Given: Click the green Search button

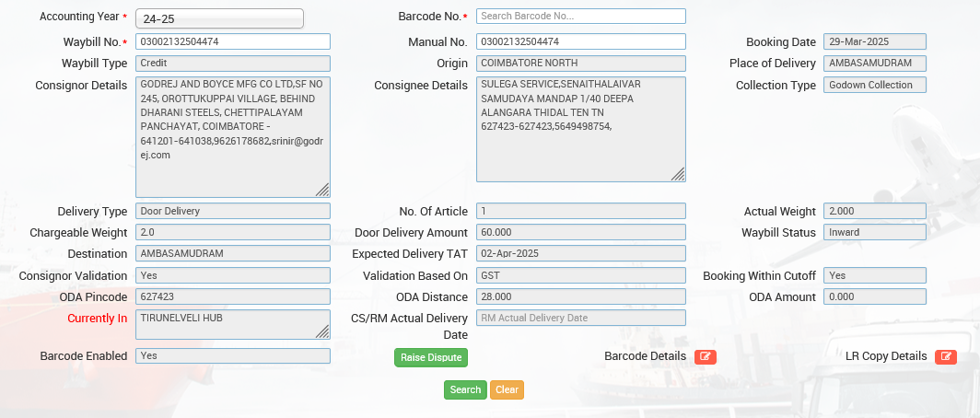Looking at the screenshot, I should (465, 389).
